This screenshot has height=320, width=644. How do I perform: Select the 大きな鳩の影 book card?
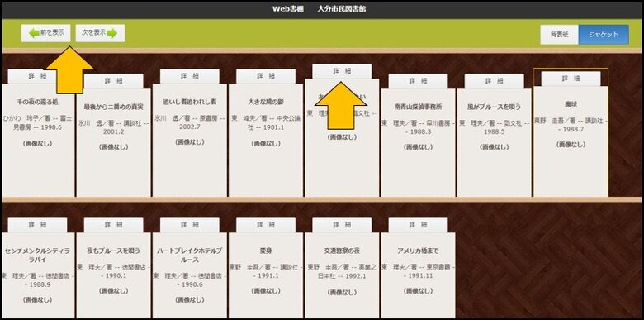[266, 141]
